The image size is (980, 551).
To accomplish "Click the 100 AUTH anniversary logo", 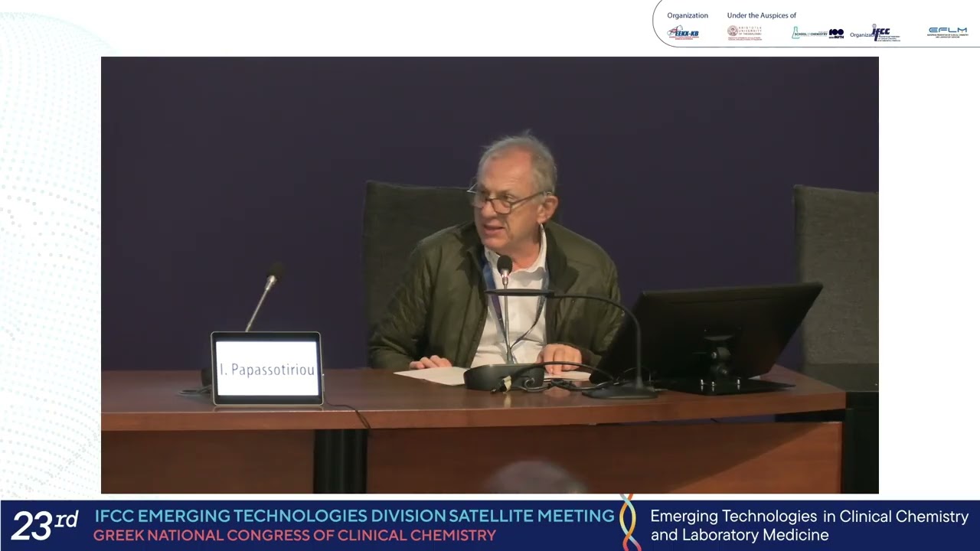I will 836,34.
